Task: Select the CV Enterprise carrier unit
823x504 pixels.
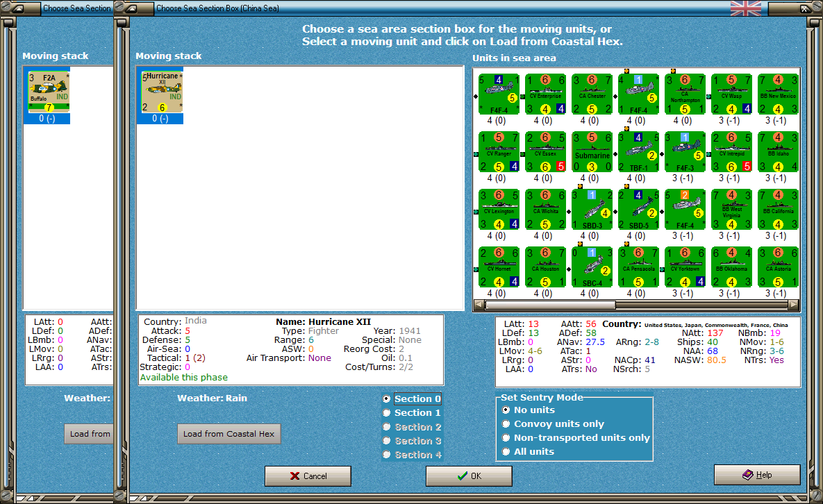Action: pyautogui.click(x=546, y=94)
